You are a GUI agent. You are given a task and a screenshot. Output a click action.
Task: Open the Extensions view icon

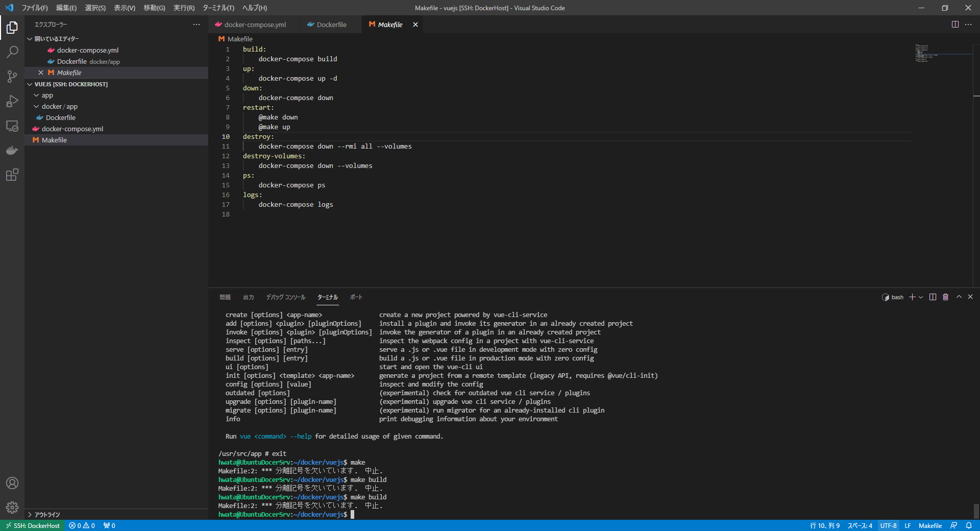12,175
